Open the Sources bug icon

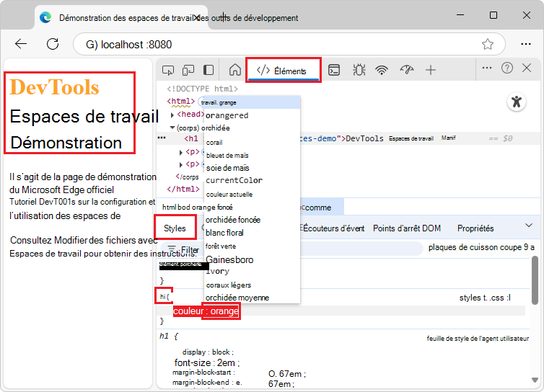(x=359, y=70)
